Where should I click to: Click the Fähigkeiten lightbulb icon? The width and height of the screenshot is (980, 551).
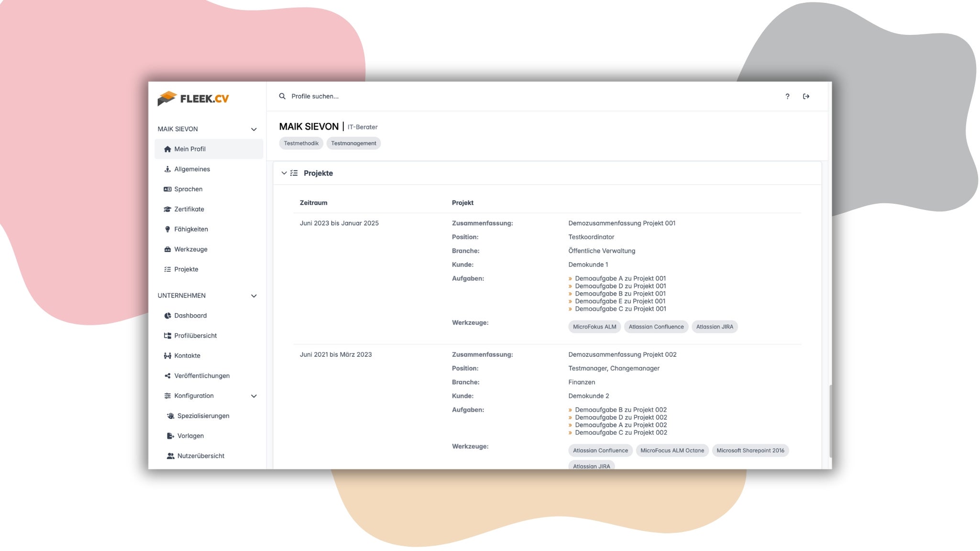pyautogui.click(x=167, y=230)
